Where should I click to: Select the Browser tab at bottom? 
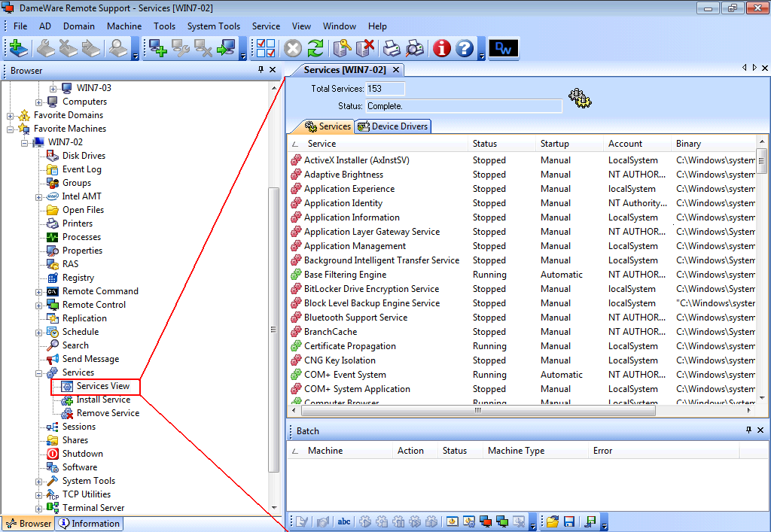click(x=29, y=524)
